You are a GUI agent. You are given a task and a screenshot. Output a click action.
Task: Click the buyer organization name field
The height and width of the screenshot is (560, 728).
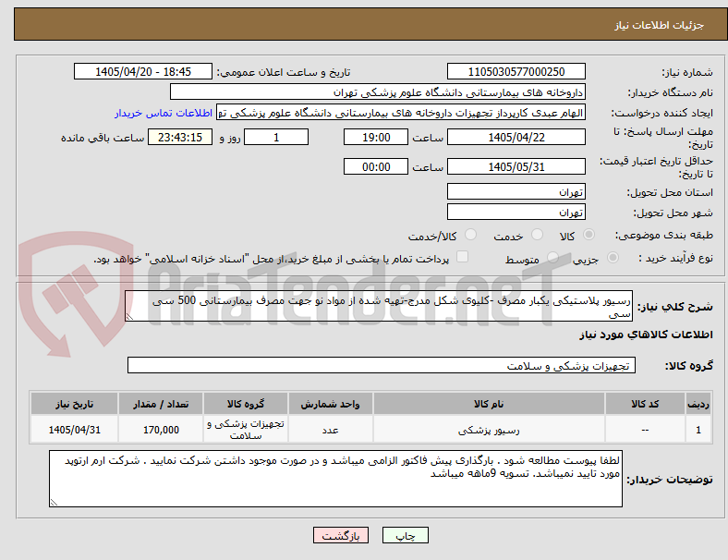click(x=378, y=91)
